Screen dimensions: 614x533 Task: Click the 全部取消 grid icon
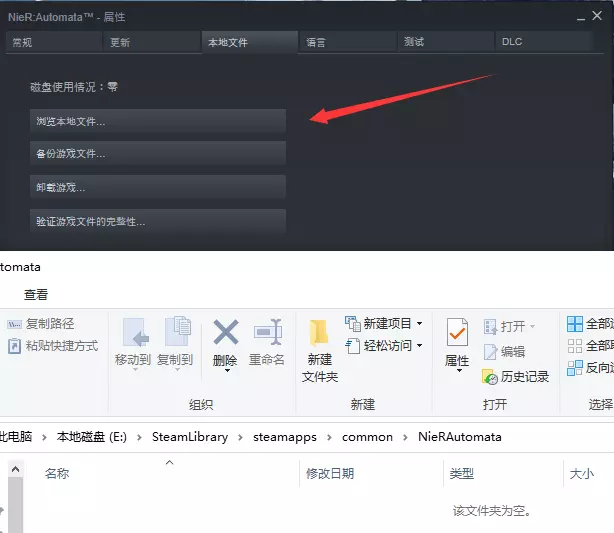[575, 346]
